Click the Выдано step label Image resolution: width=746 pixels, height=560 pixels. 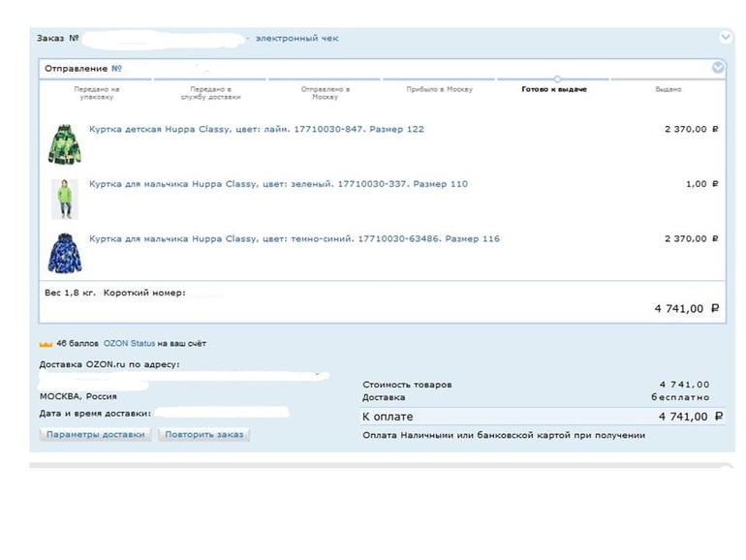668,89
